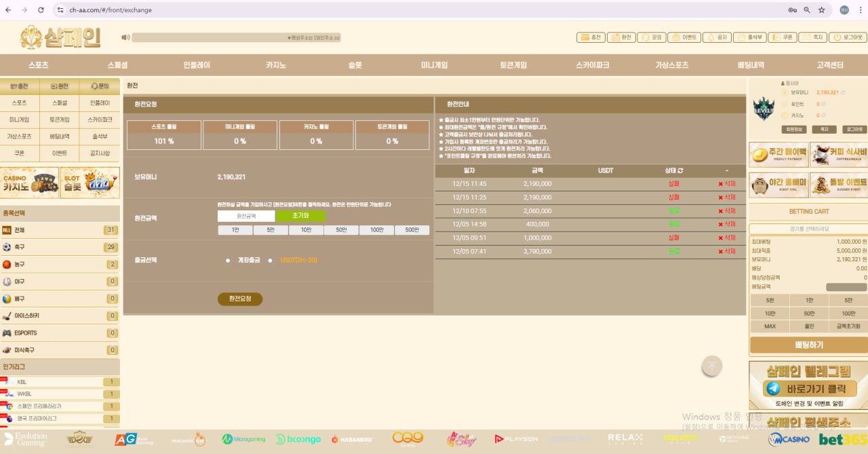This screenshot has height=454, width=868.
Task: Open the 카지노 main navigation menu
Action: (x=276, y=65)
